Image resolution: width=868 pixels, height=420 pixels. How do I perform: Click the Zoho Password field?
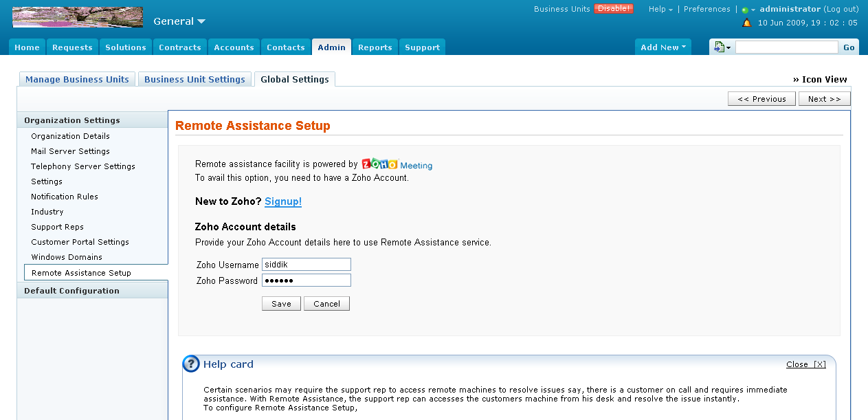click(x=307, y=280)
